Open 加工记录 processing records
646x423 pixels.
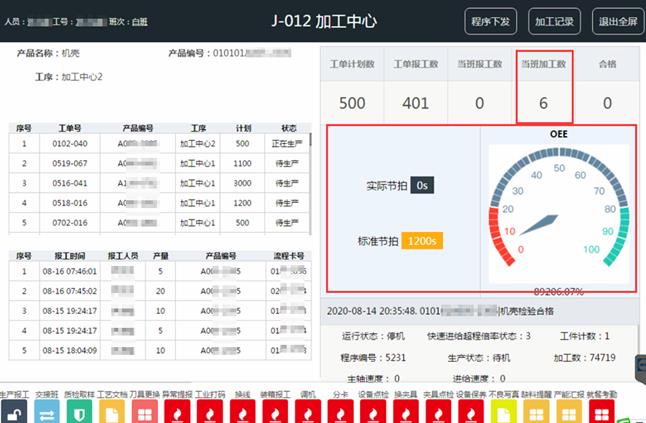pos(554,21)
